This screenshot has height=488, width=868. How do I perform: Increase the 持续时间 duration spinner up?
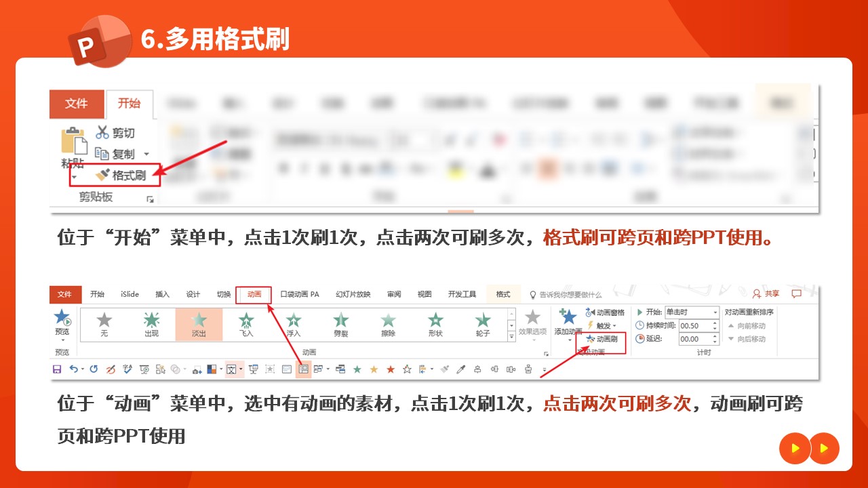[x=715, y=323]
